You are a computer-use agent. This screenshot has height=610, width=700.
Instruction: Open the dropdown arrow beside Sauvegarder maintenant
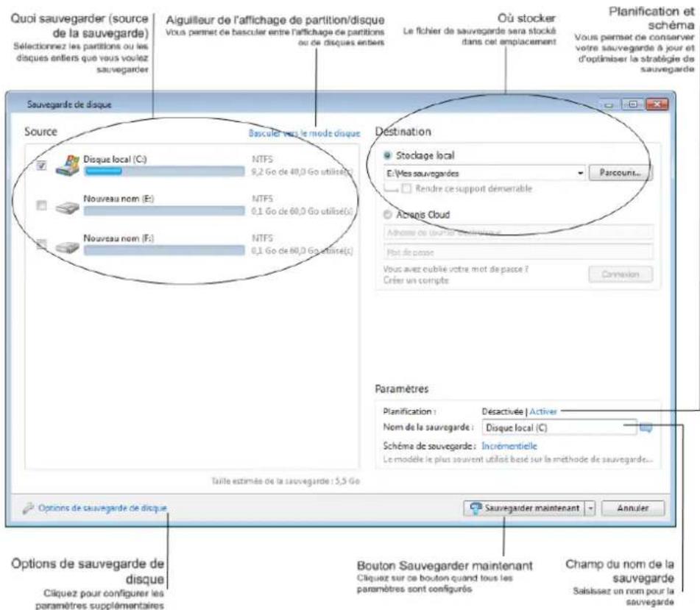pos(590,508)
